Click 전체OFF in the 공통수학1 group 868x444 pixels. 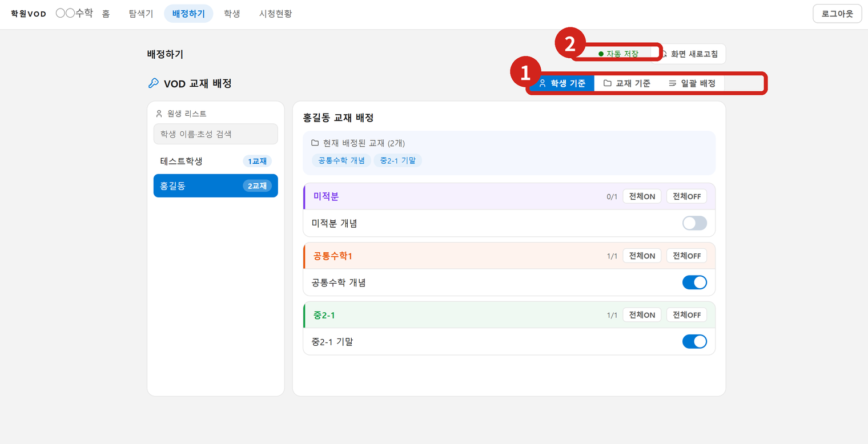pyautogui.click(x=686, y=256)
